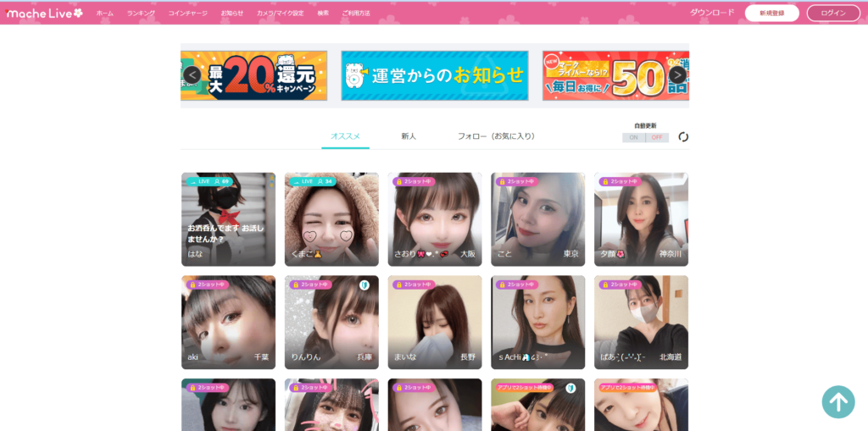Click 2ショット中 lock badge on さおり's card

[x=414, y=181]
